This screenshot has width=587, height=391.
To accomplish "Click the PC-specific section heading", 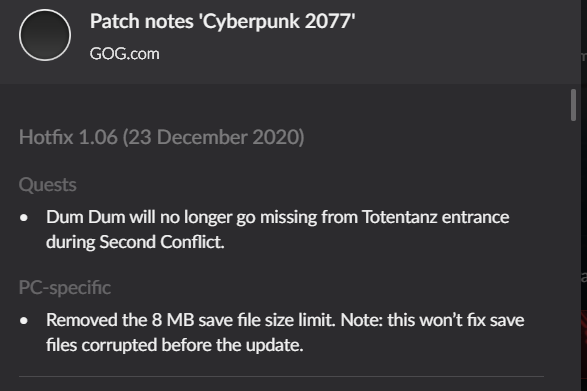I will coord(65,288).
